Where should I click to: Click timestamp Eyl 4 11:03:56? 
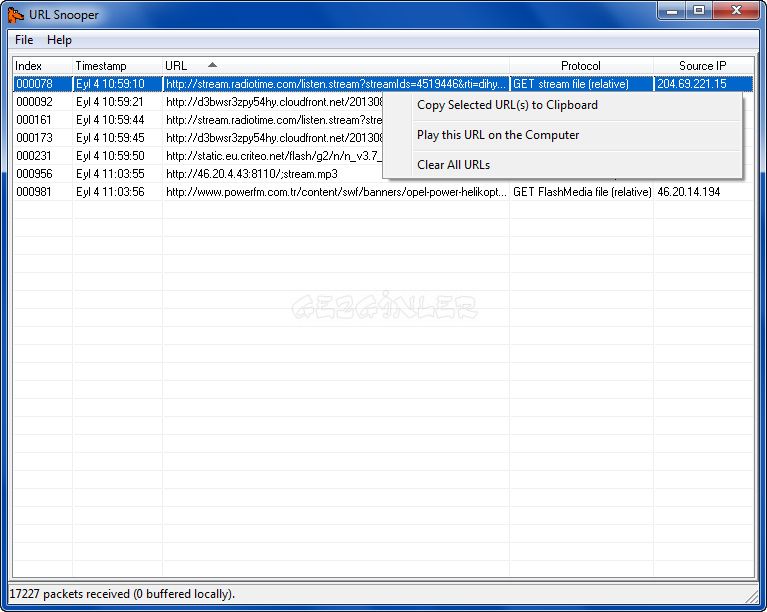(110, 192)
